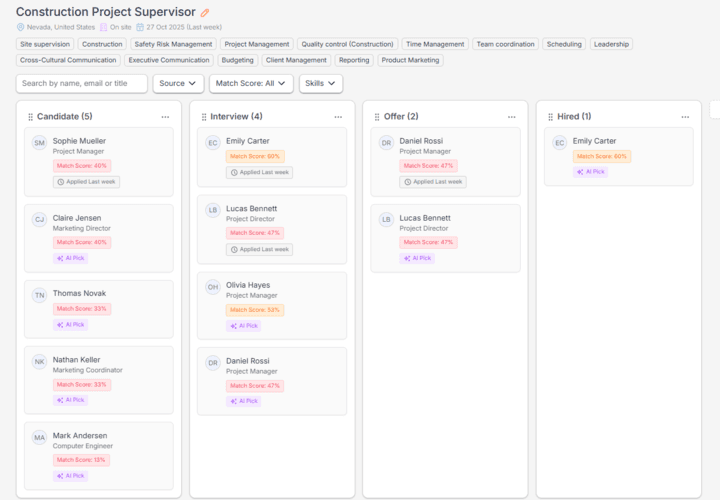Grab the Candidate column drag handle
Viewport: 720px width, 500px height.
[30, 117]
